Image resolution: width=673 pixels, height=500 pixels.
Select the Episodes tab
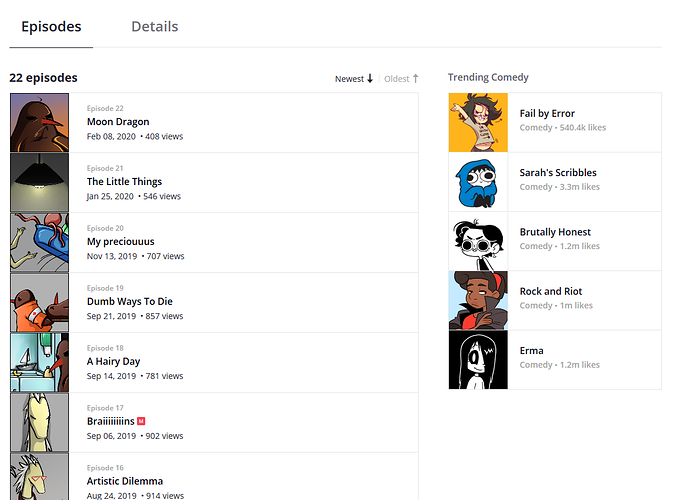coord(51,27)
